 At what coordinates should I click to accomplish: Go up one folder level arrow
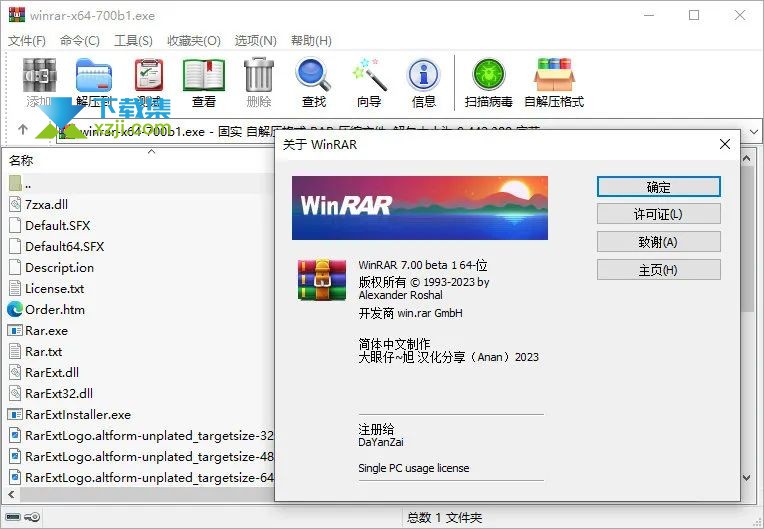(x=23, y=130)
